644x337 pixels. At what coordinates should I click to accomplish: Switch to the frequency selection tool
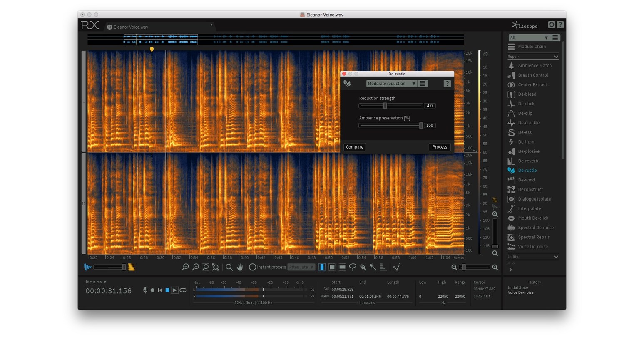click(x=341, y=267)
